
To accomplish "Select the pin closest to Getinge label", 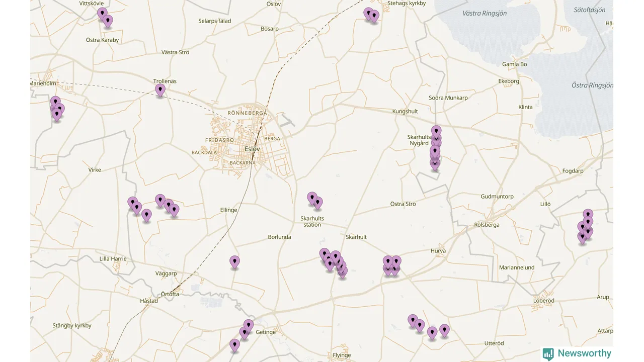I will click(249, 326).
